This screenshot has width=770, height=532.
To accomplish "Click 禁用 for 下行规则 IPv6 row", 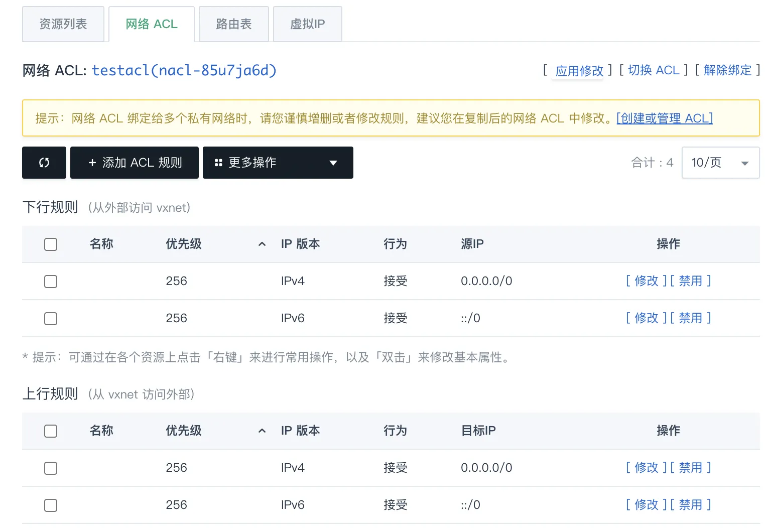I will 691,318.
